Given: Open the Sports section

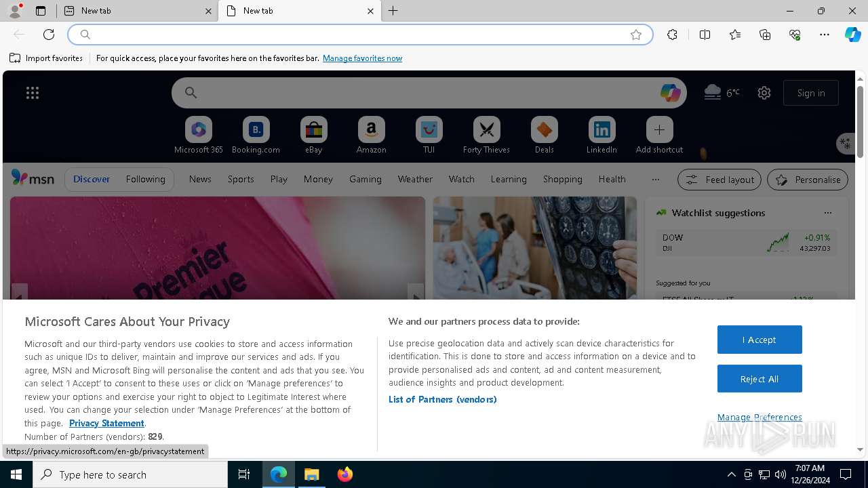Looking at the screenshot, I should [241, 179].
